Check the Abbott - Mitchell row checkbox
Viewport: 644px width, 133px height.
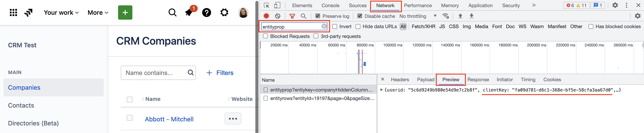coord(129,118)
